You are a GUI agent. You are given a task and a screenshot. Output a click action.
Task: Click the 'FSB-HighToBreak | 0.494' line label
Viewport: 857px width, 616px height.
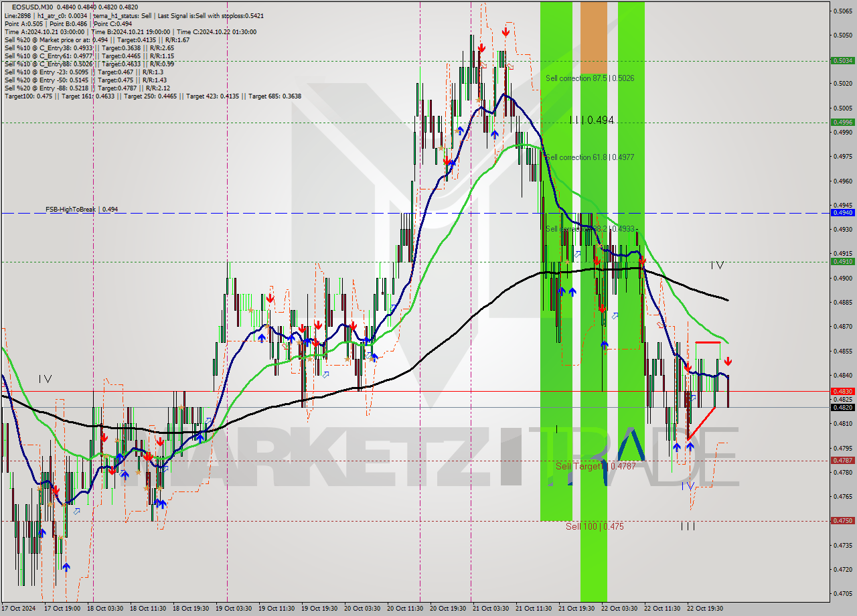pos(82,210)
